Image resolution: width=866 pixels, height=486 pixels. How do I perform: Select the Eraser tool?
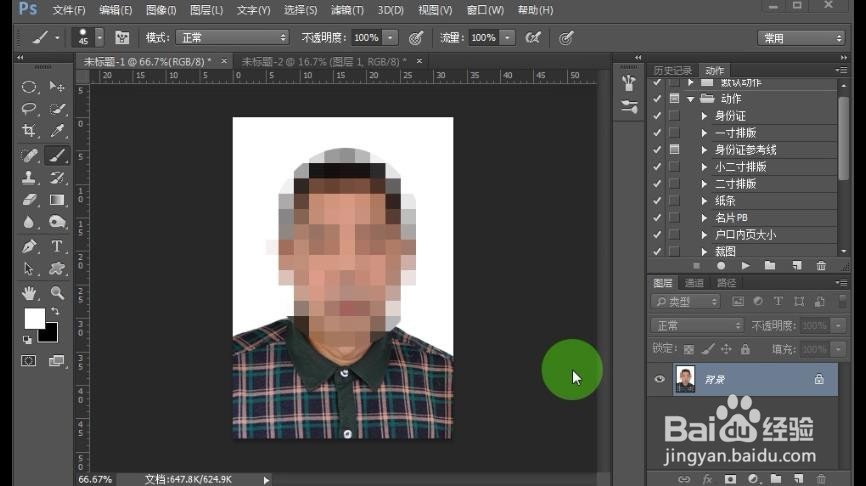point(29,200)
